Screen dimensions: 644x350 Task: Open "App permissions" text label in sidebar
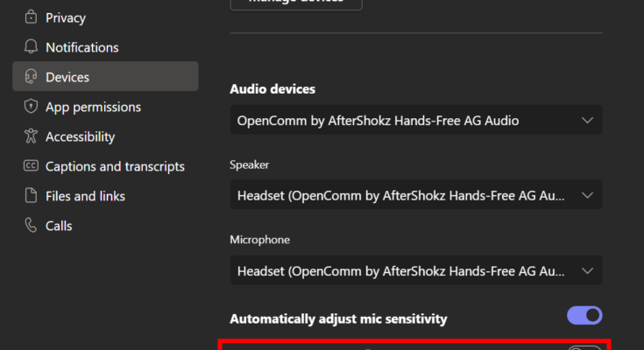click(x=93, y=107)
